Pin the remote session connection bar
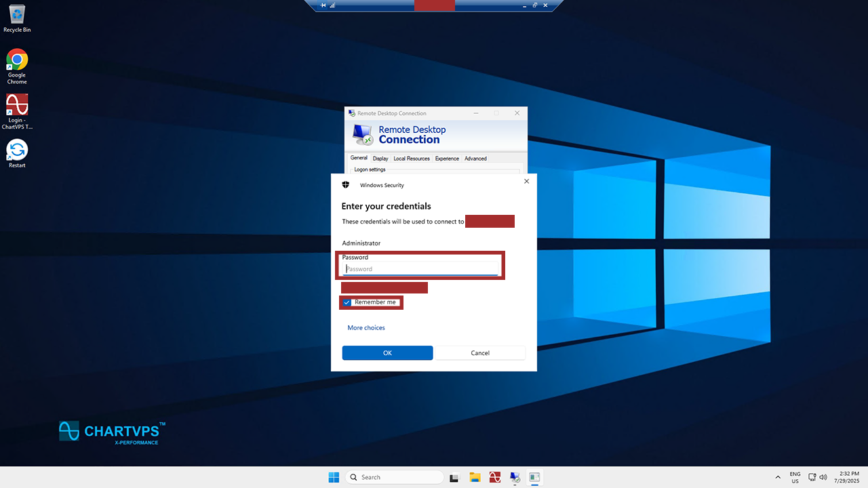Viewport: 868px width, 488px height. pos(323,5)
